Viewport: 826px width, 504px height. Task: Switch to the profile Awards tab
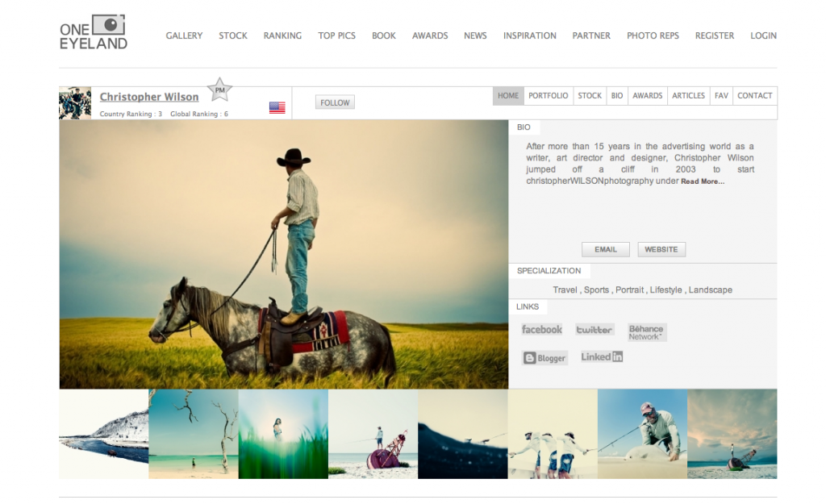648,96
